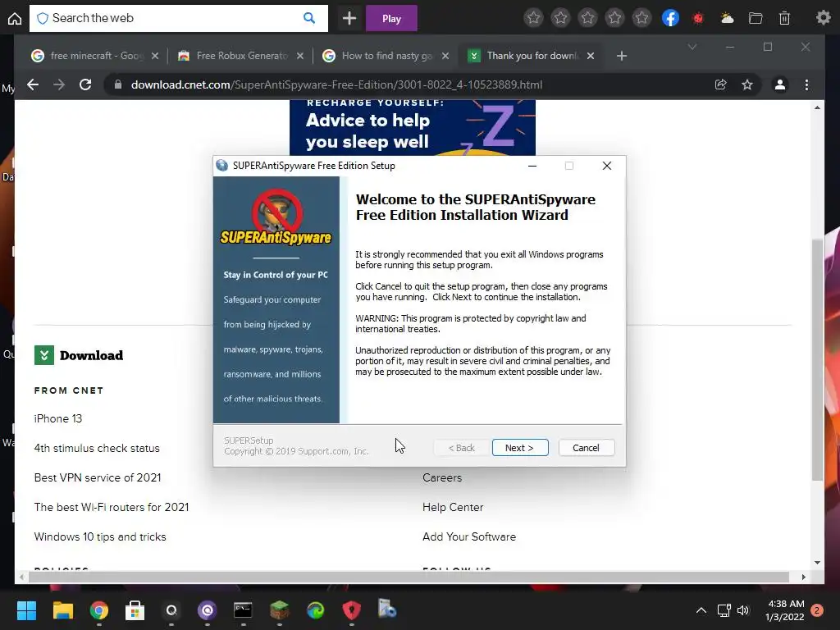The image size is (840, 630).
Task: Open a new tab with outer plus button
Action: point(349,19)
